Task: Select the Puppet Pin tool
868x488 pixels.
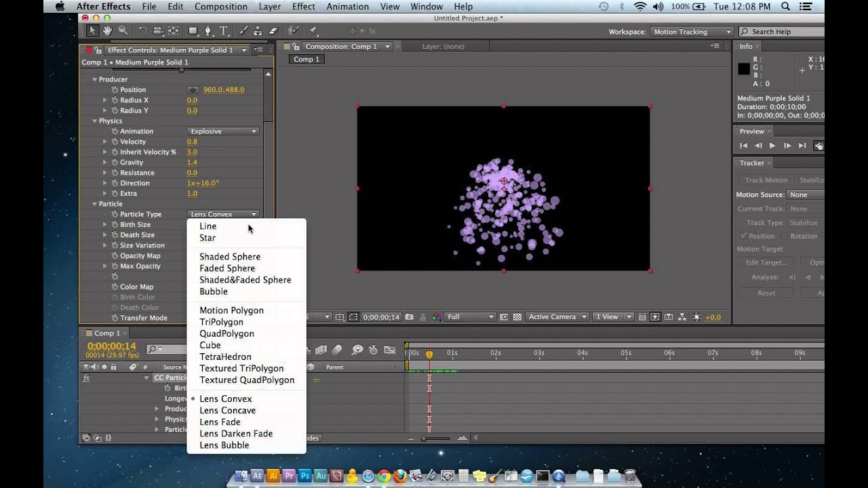Action: [x=313, y=31]
